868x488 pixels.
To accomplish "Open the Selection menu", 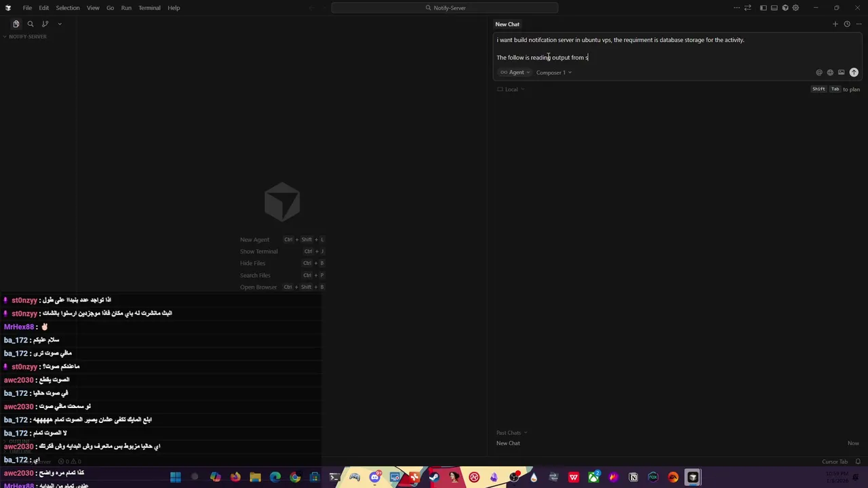I will (67, 7).
